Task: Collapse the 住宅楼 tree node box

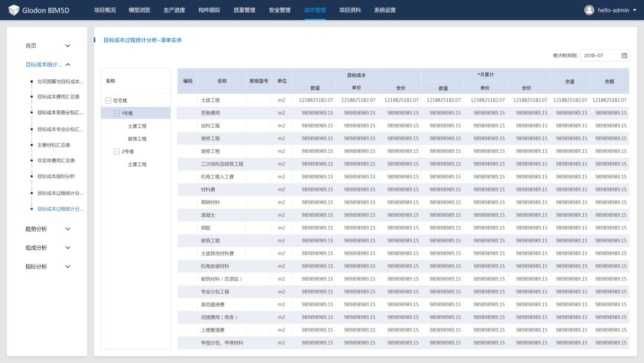Action: tap(108, 101)
